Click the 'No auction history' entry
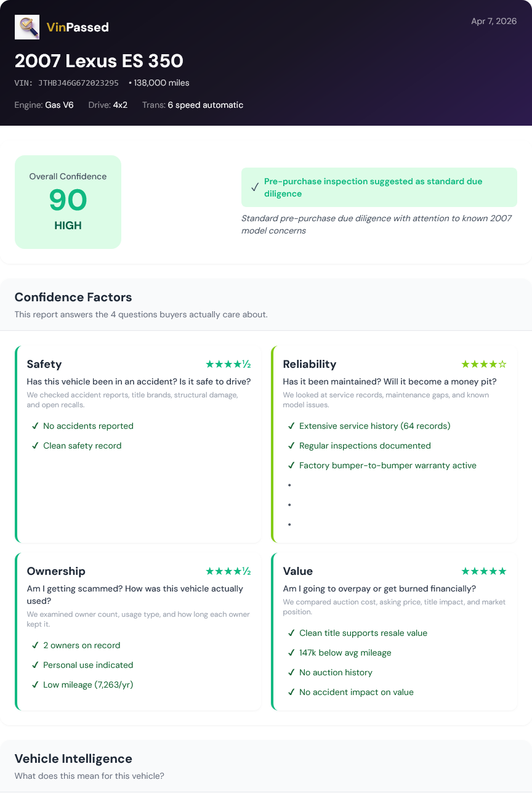532x793 pixels. click(336, 672)
